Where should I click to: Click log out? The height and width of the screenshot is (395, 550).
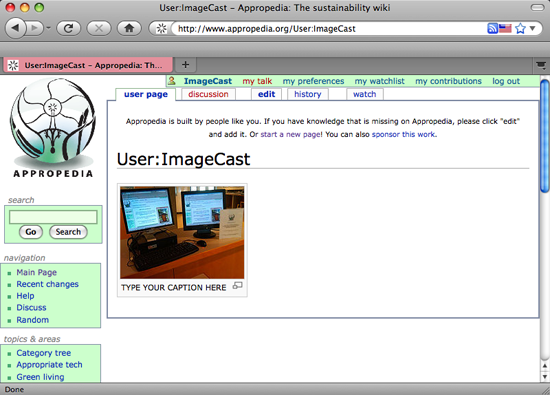[x=506, y=81]
